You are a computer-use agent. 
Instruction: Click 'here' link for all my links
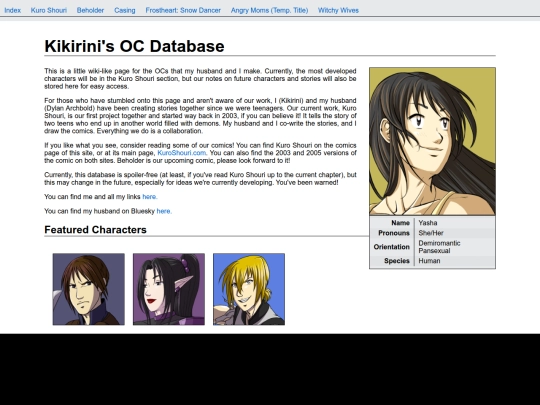point(149,197)
